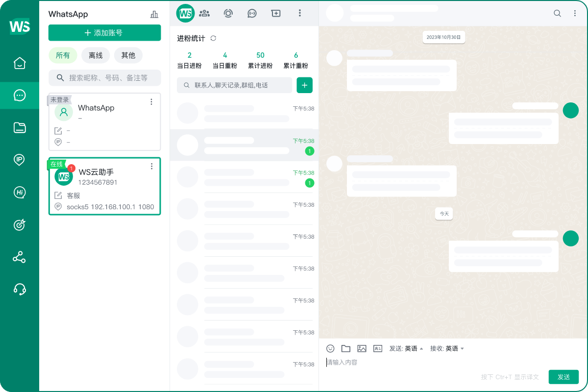Click 当日进粉 count 2

190,55
